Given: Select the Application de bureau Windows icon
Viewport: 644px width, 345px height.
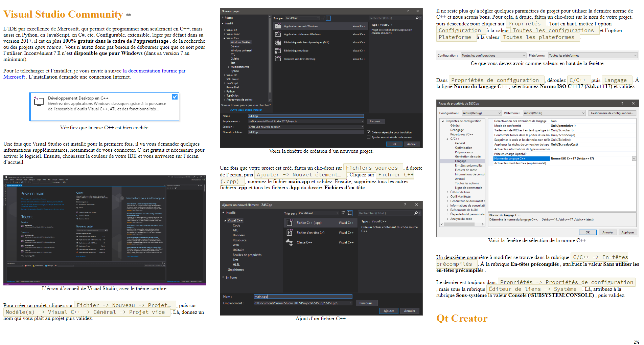Looking at the screenshot, I should point(278,34).
